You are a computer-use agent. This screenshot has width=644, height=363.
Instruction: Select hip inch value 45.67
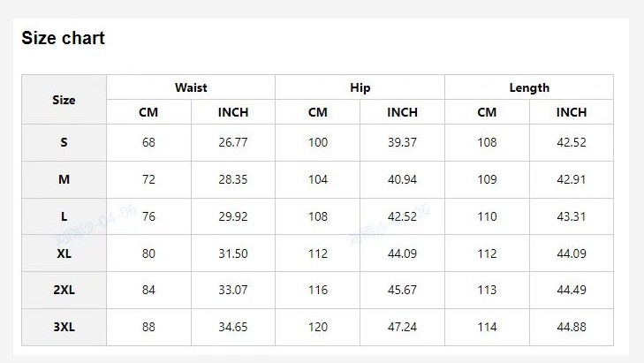pos(402,290)
